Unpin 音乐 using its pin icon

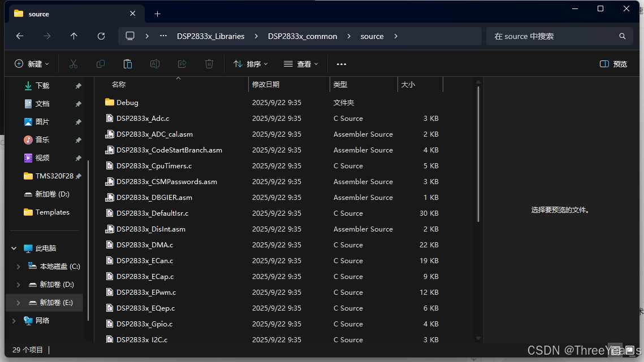(78, 140)
